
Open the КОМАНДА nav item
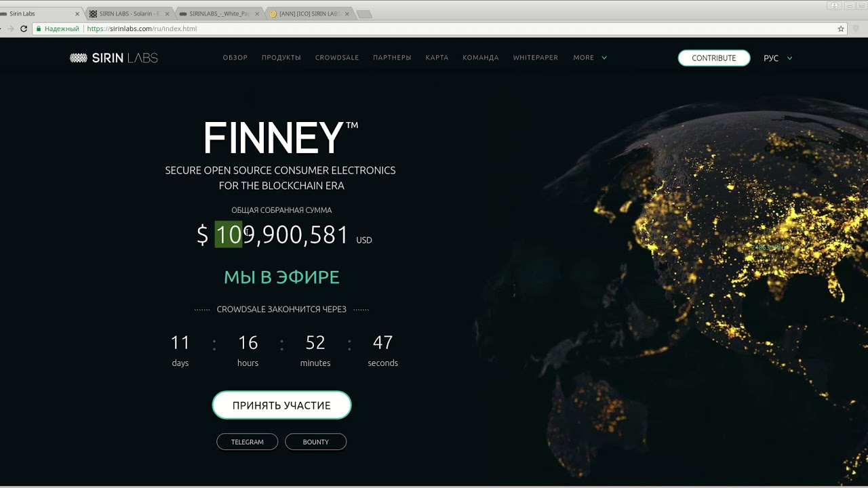(481, 58)
